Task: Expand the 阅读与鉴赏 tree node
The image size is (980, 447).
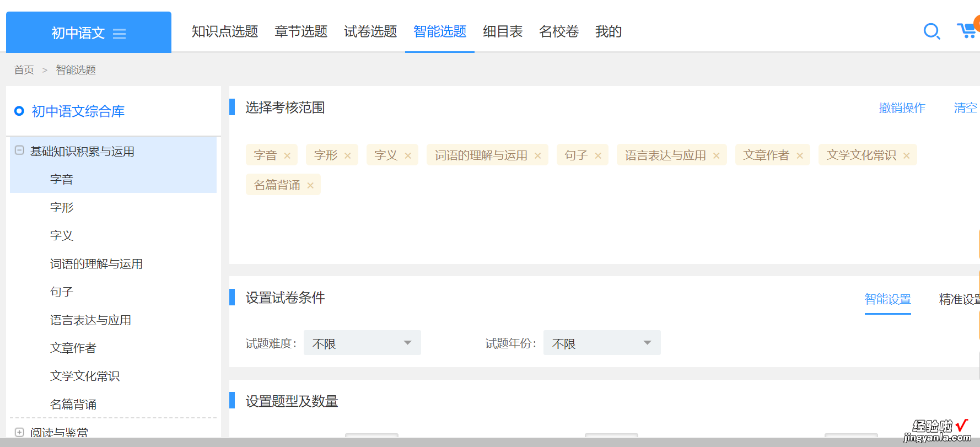Action: point(19,432)
